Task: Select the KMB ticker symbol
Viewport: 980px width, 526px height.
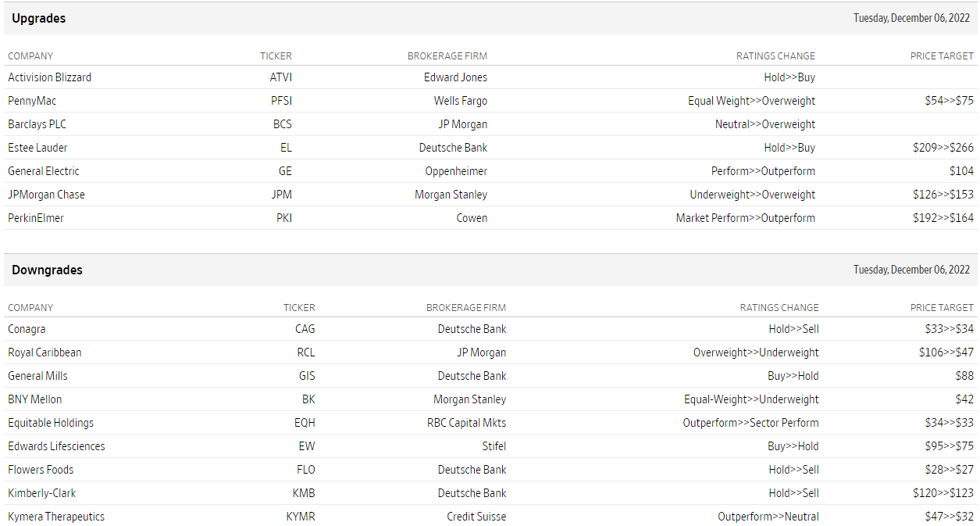Action: click(x=304, y=493)
